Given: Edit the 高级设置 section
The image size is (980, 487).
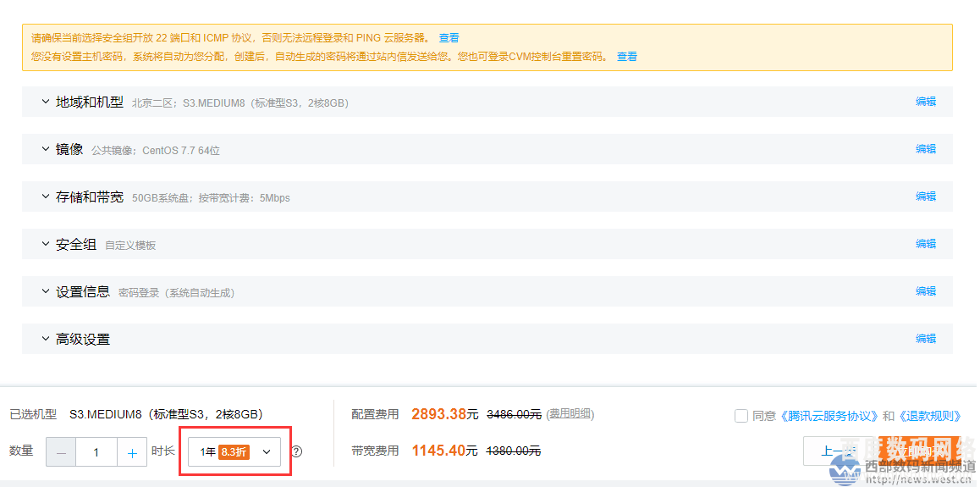Looking at the screenshot, I should tap(926, 339).
